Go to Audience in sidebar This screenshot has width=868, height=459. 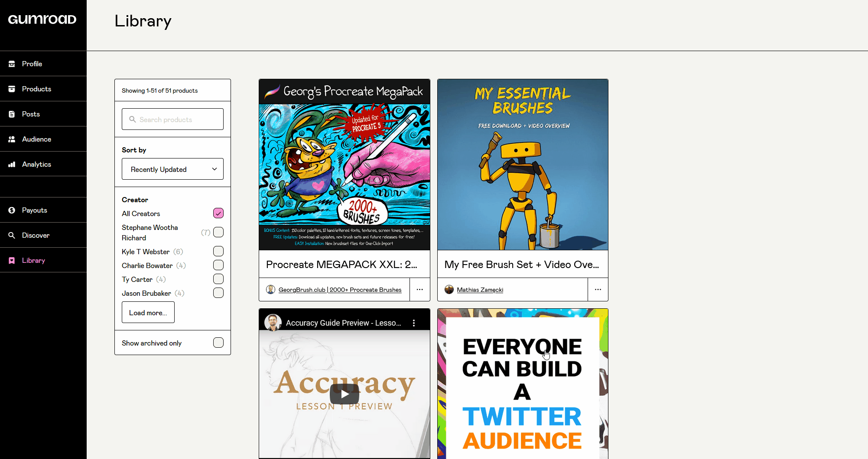(43, 139)
